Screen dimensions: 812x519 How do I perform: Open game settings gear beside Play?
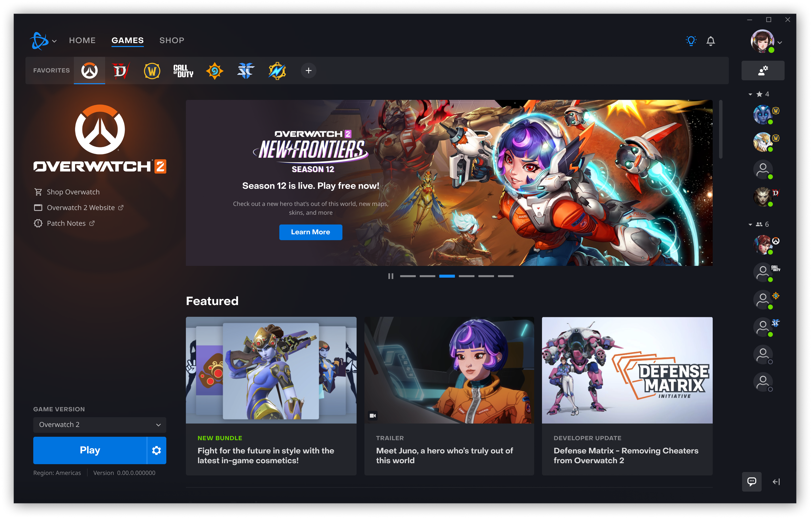tap(157, 450)
